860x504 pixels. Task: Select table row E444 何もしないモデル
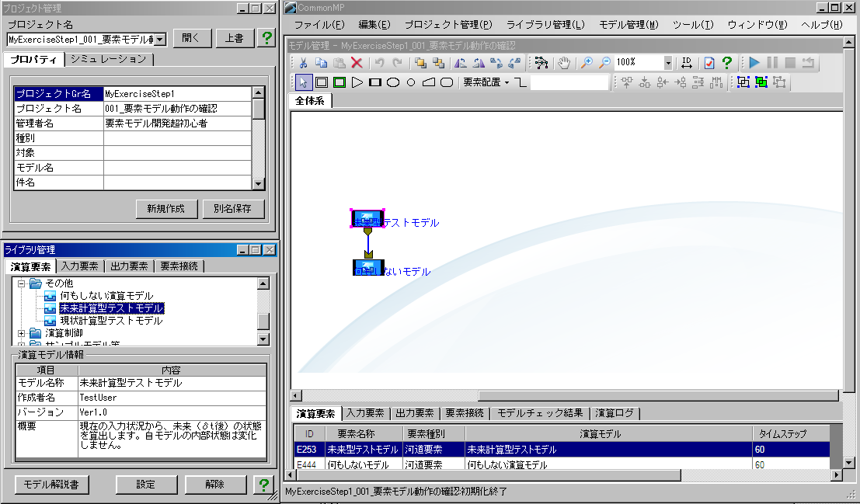[x=562, y=465]
